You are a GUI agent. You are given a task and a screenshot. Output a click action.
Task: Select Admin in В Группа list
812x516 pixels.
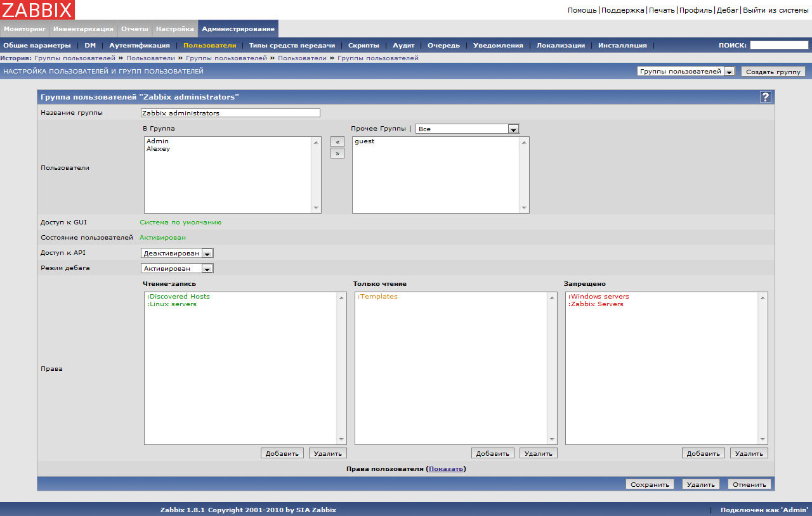pos(157,141)
